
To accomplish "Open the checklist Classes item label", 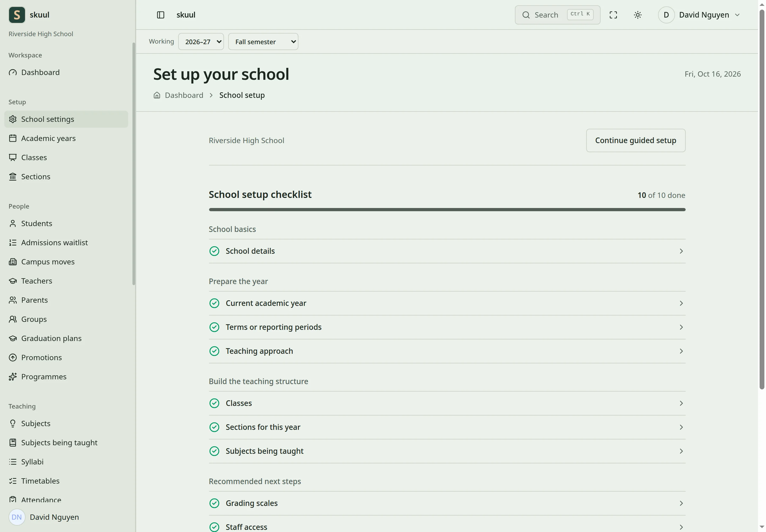I will [x=239, y=403].
